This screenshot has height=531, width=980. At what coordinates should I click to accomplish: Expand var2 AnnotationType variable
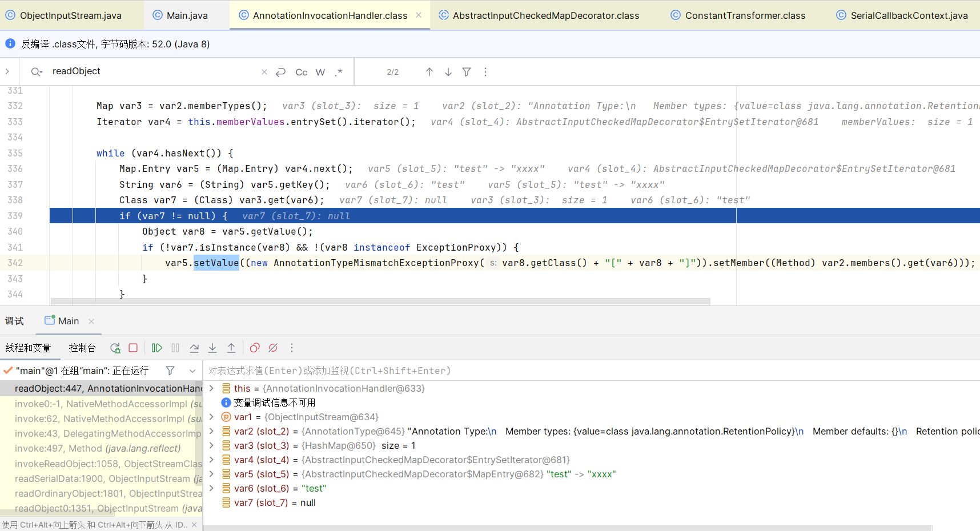pyautogui.click(x=211, y=431)
